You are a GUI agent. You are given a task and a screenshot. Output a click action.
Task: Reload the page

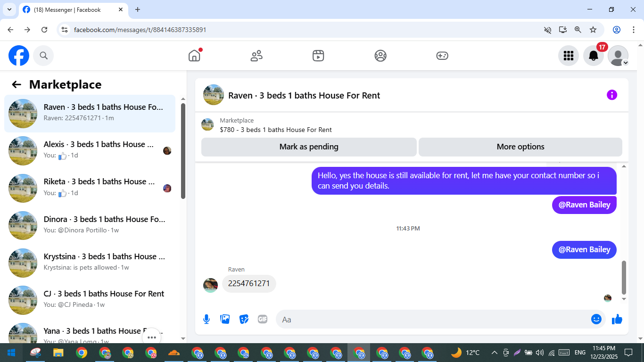click(44, 30)
